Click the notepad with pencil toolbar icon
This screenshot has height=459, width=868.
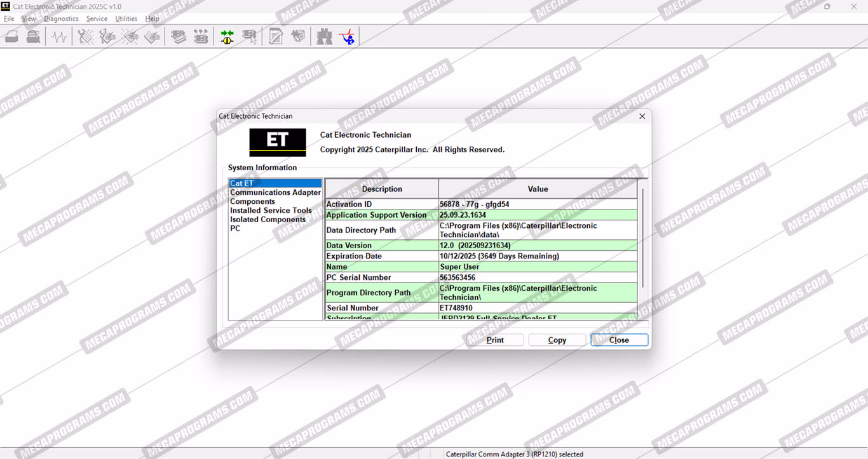pos(276,37)
